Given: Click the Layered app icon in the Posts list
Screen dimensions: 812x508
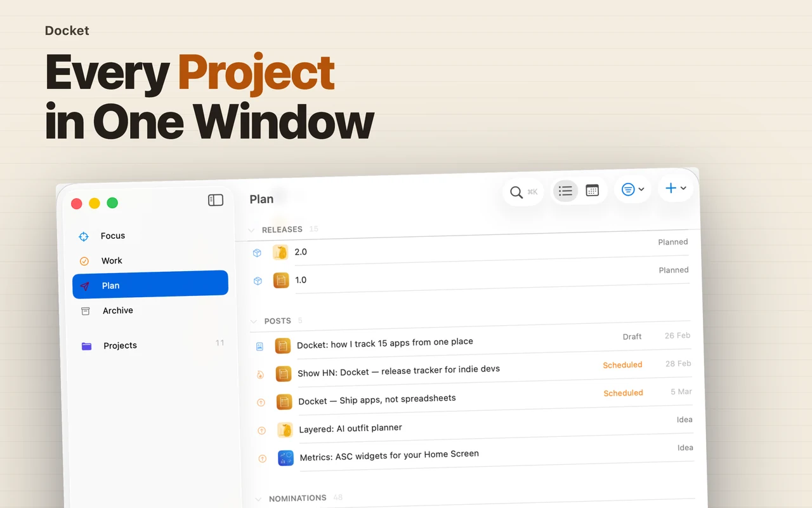Looking at the screenshot, I should (x=285, y=430).
